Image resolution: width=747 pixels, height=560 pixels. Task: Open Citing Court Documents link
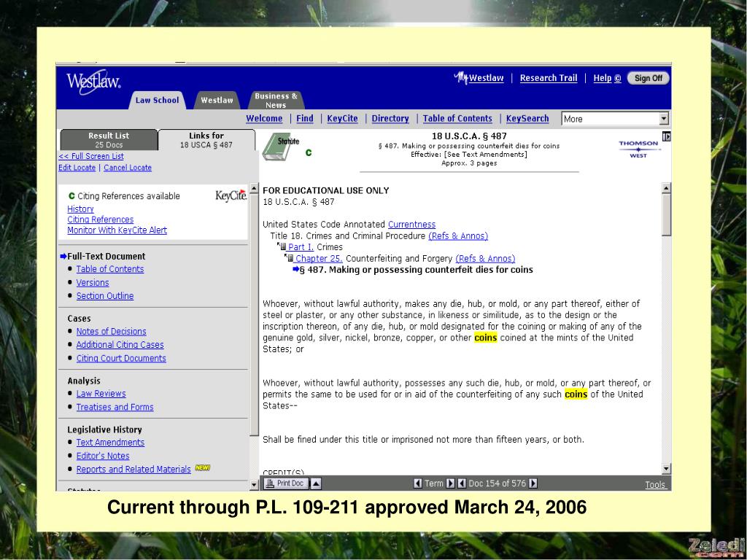122,358
